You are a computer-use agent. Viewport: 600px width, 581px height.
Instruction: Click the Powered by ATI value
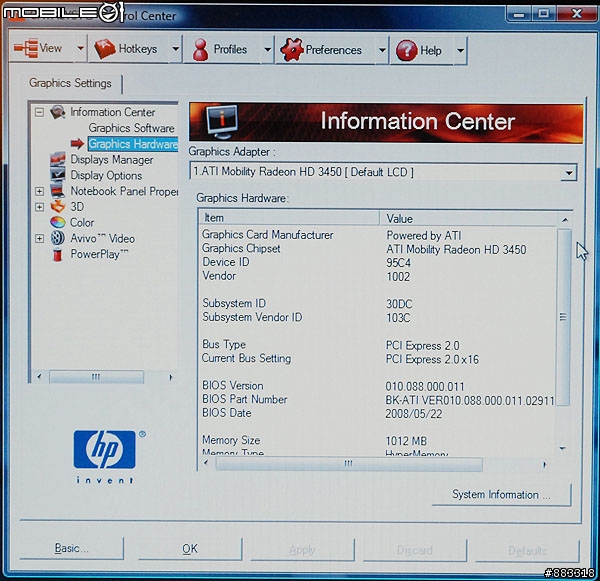(424, 235)
